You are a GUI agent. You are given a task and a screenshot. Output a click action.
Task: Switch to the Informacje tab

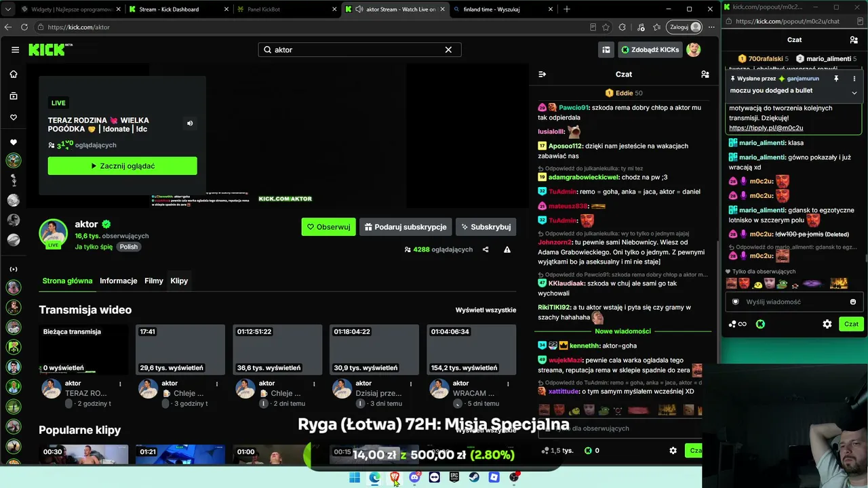pos(119,281)
